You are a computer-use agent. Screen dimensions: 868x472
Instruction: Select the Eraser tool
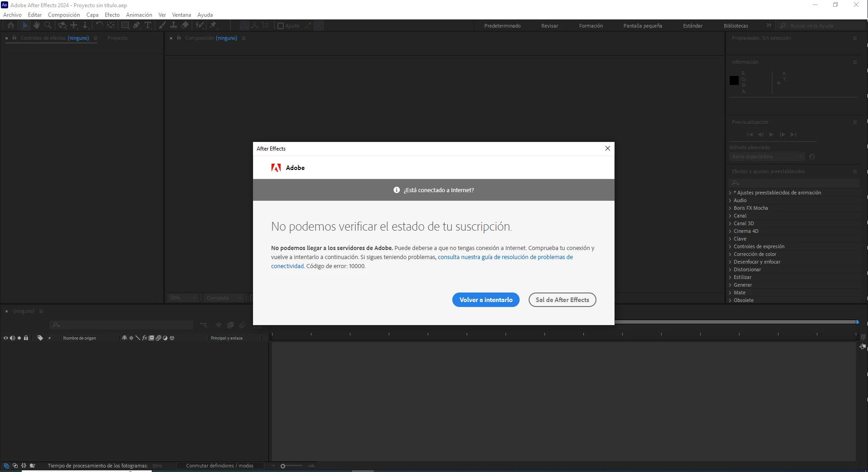185,25
